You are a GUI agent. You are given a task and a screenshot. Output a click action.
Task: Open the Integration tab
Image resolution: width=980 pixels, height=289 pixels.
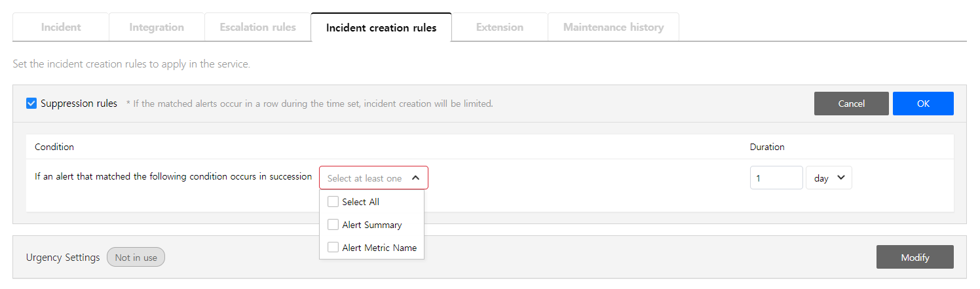pos(157,28)
